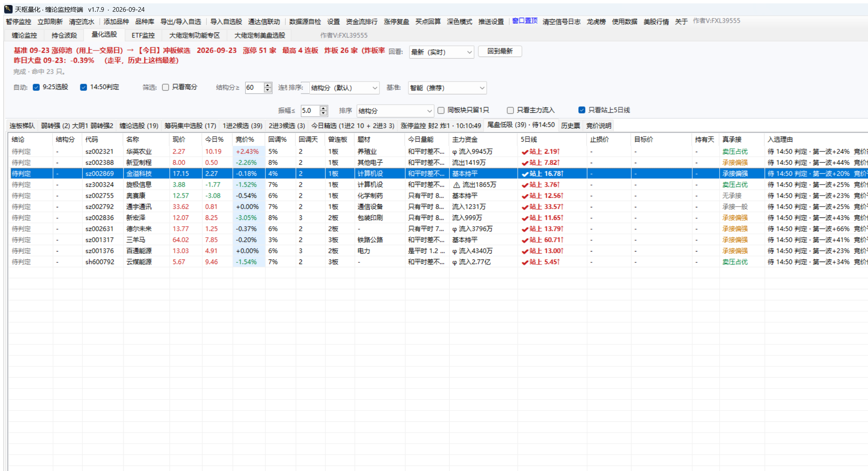Switch to the ETF监控 tab
This screenshot has width=868, height=471.
pyautogui.click(x=143, y=35)
